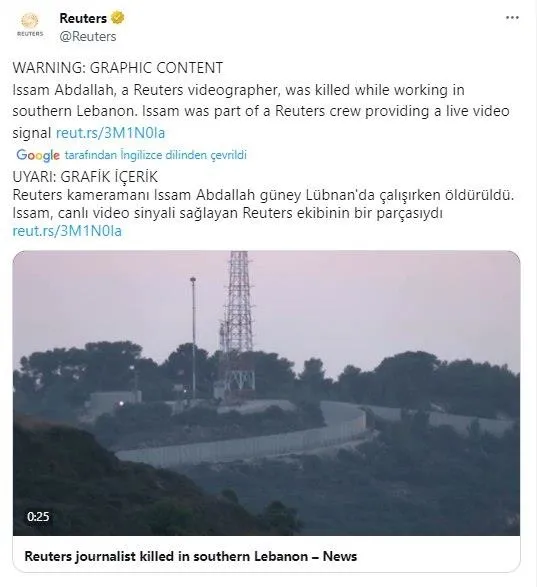Open the @Reuters handle link
This screenshot has height=587, width=537.
(x=88, y=37)
